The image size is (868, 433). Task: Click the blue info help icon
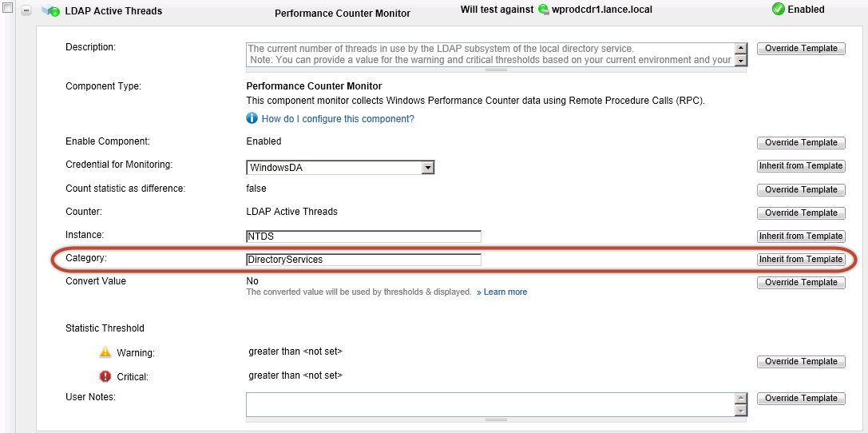pyautogui.click(x=252, y=118)
